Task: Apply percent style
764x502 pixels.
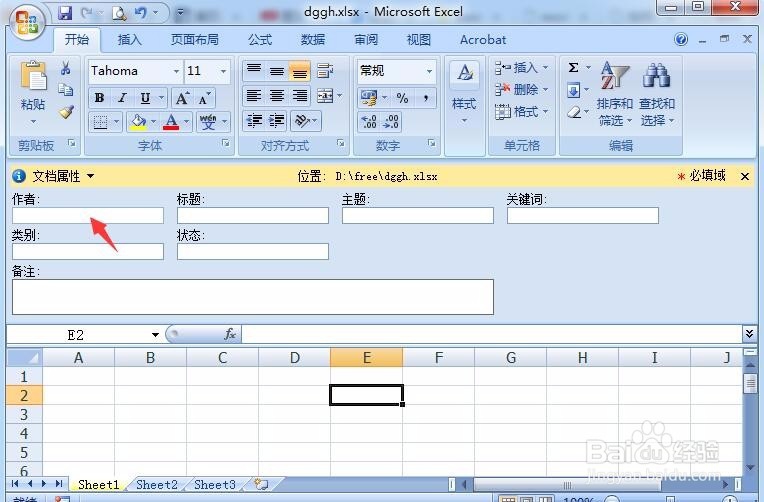Action: tap(402, 98)
